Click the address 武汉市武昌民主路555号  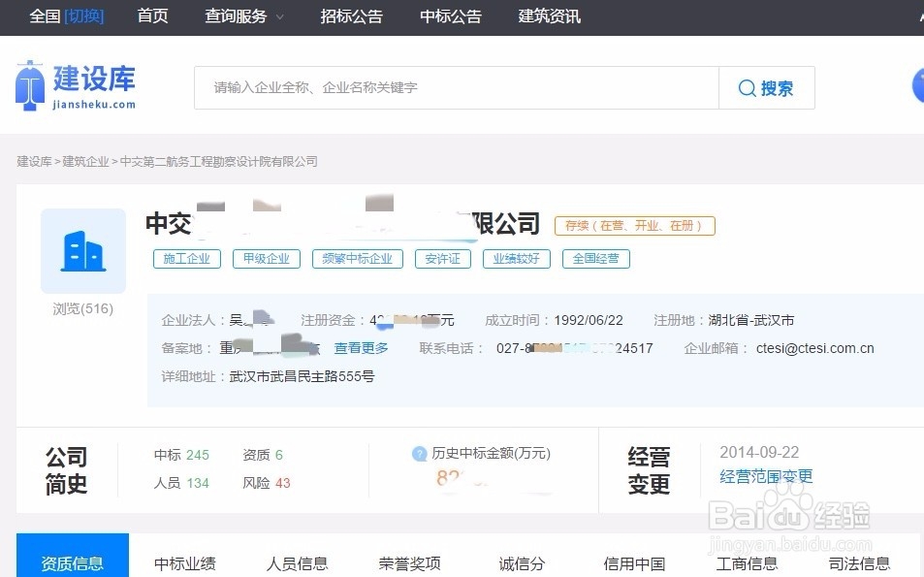[302, 376]
